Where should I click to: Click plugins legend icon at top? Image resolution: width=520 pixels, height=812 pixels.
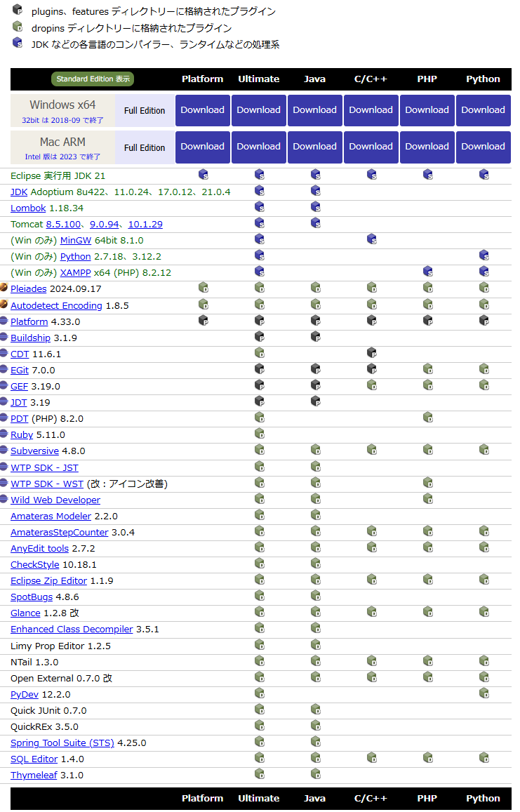pyautogui.click(x=18, y=9)
